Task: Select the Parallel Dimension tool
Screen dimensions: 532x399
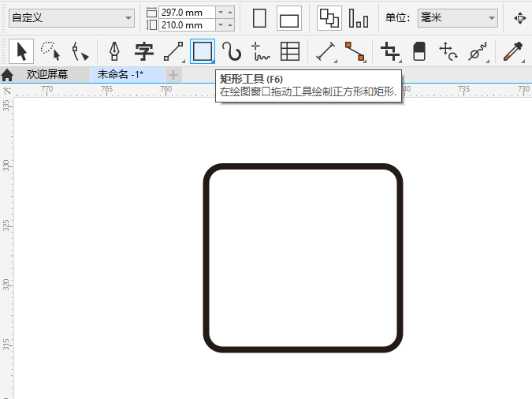Action: point(326,51)
